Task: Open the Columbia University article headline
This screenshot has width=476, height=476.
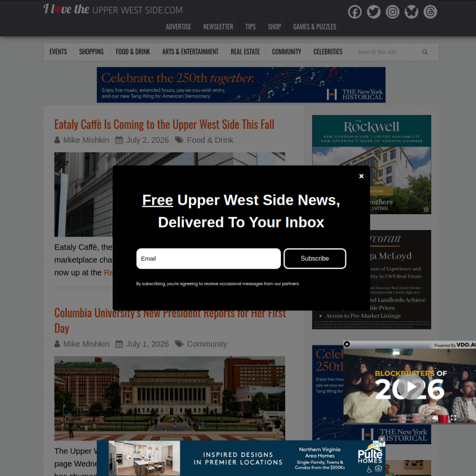Action: (x=170, y=321)
